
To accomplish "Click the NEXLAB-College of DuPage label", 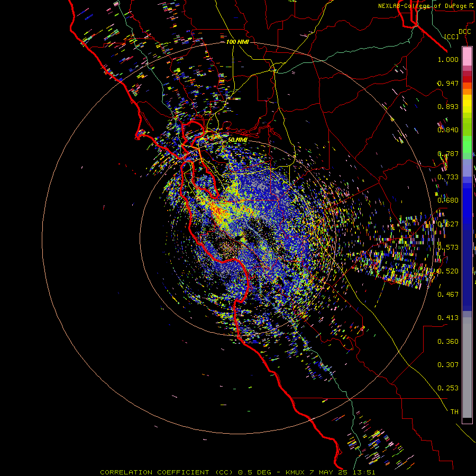I will click(422, 6).
